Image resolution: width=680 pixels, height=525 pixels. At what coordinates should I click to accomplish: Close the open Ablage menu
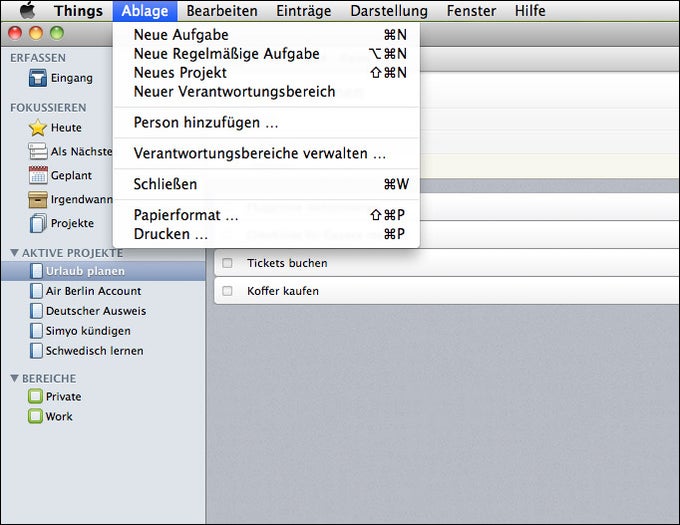click(x=145, y=11)
